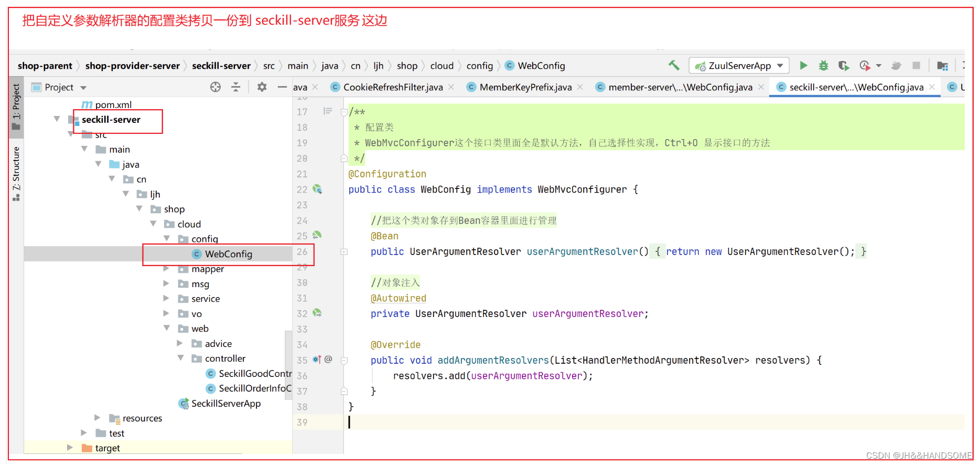Screen dimensions: 980x464
Task: Click the cloud breadcrumb segment
Action: [x=442, y=66]
